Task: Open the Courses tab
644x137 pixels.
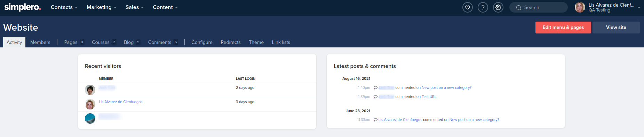Action: click(104, 42)
